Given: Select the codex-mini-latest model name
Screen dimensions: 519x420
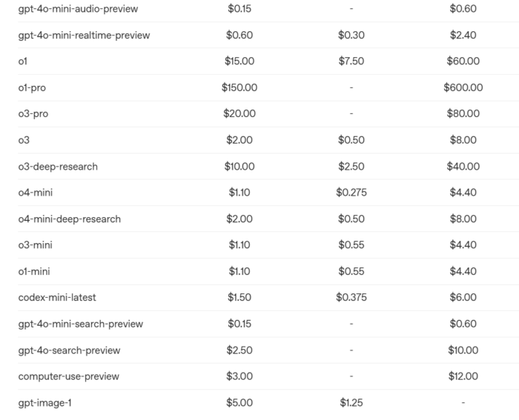Looking at the screenshot, I should 57,298.
